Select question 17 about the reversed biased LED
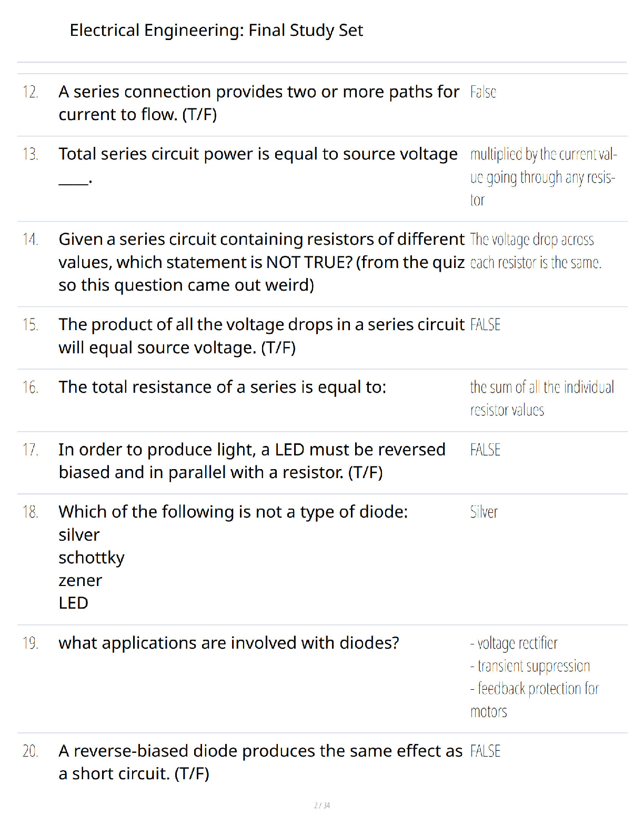The width and height of the screenshot is (644, 834). (252, 461)
